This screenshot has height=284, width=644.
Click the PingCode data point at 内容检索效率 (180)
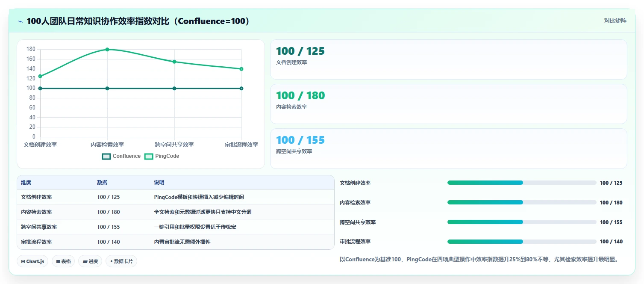(107, 50)
